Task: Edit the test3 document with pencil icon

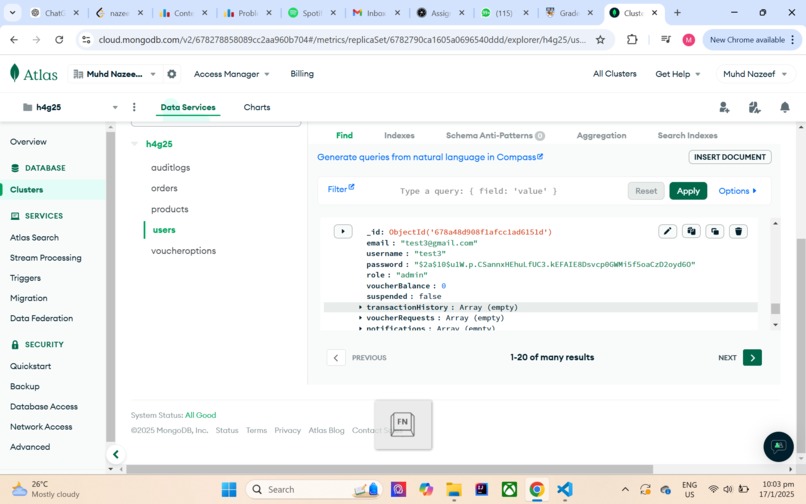Action: [x=667, y=231]
